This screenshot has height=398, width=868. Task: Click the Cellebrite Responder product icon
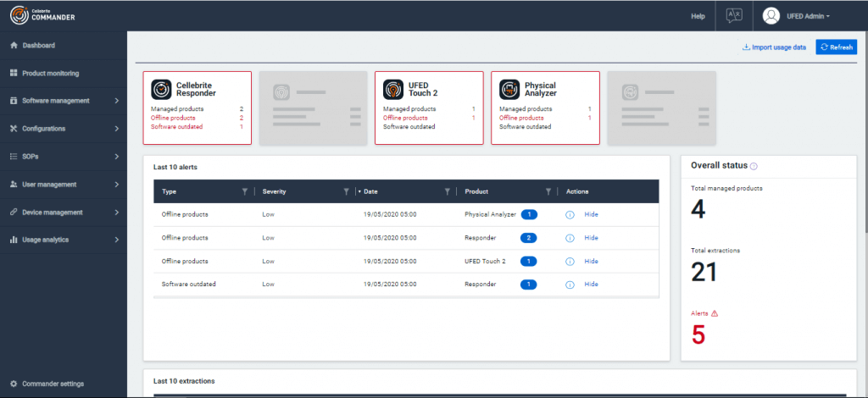pos(161,89)
